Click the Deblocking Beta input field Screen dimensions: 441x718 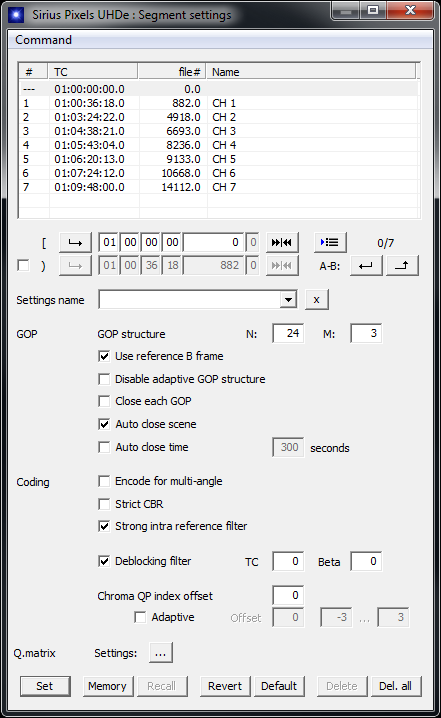click(x=366, y=561)
